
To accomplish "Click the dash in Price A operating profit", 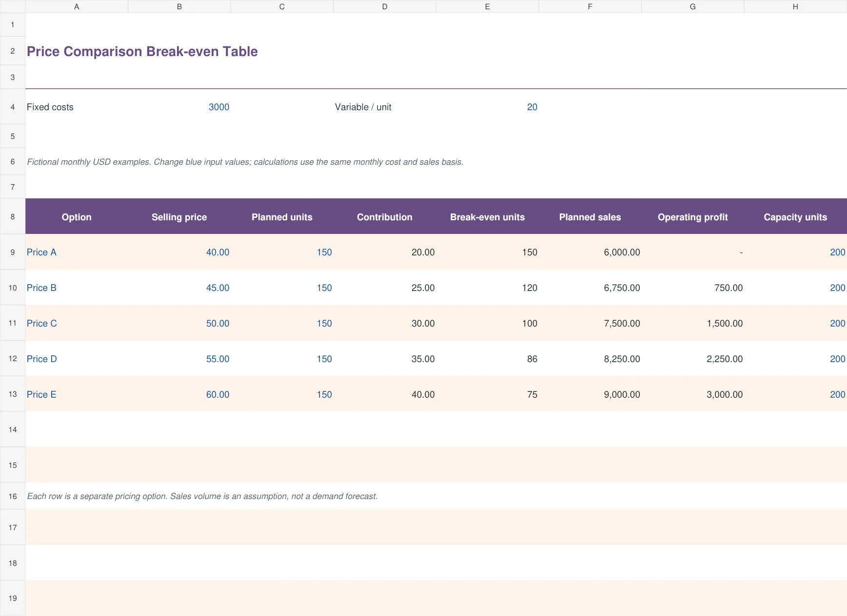I will point(741,252).
